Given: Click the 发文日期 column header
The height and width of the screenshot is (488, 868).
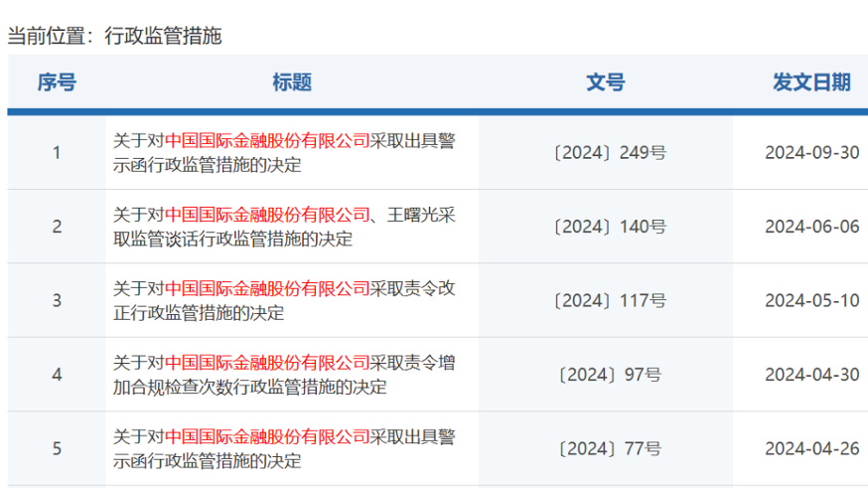Looking at the screenshot, I should [x=811, y=82].
